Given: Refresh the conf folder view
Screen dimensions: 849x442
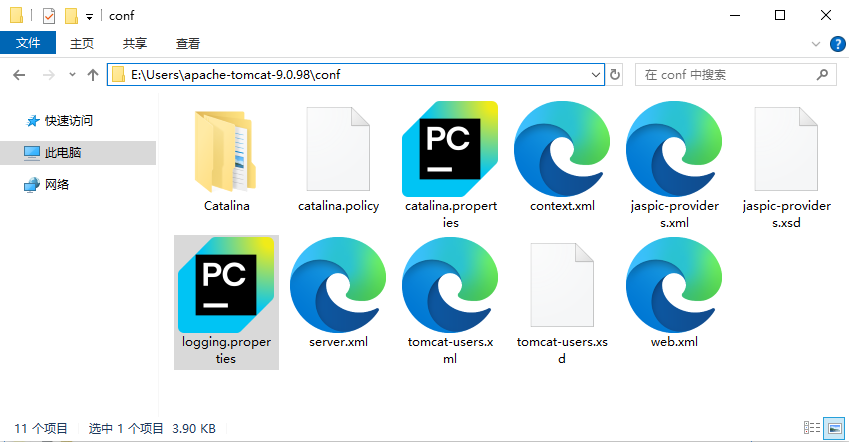Looking at the screenshot, I should pyautogui.click(x=615, y=75).
